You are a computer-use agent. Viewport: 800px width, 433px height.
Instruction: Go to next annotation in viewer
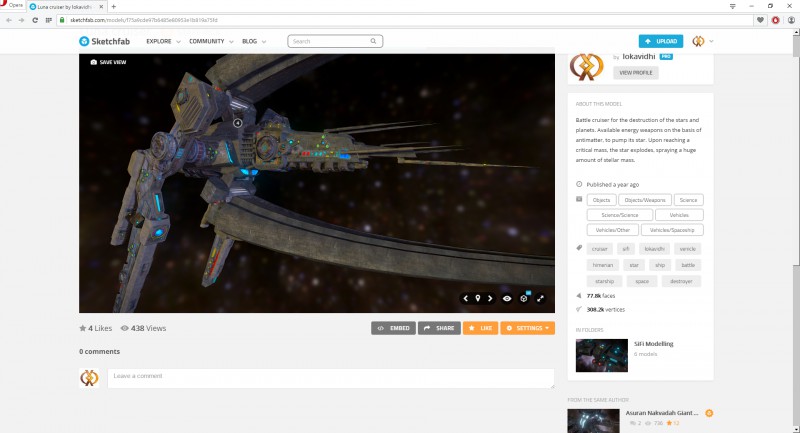coord(490,298)
